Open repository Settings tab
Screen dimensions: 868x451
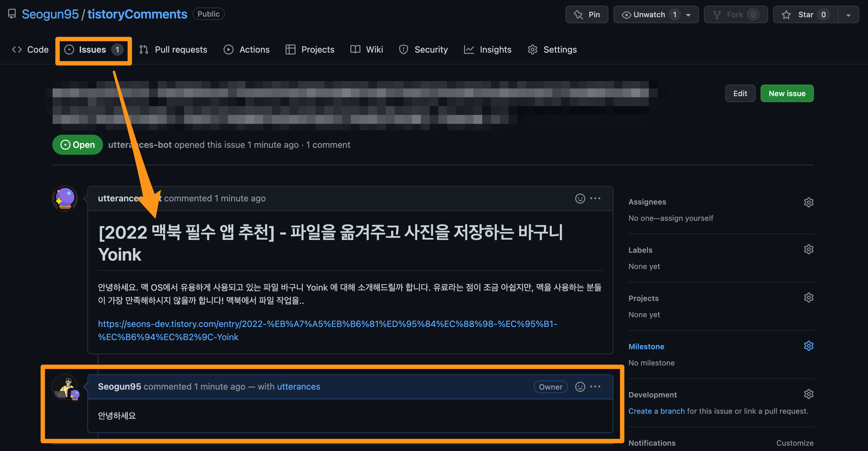(552, 49)
